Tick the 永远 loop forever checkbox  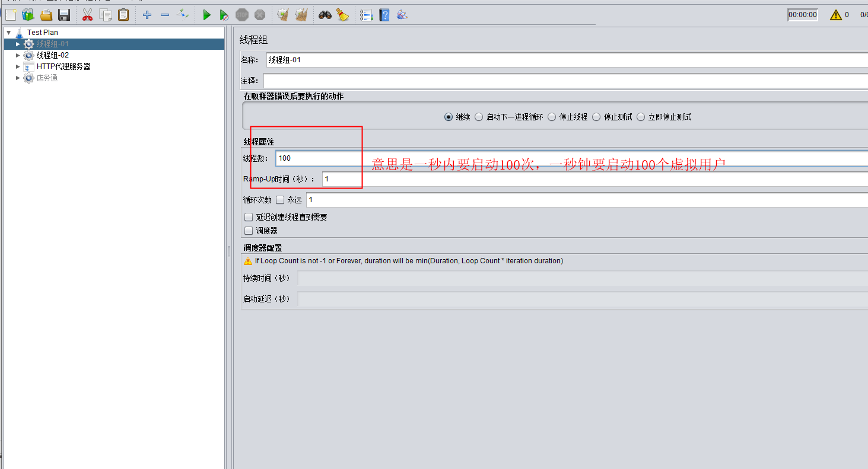point(280,200)
